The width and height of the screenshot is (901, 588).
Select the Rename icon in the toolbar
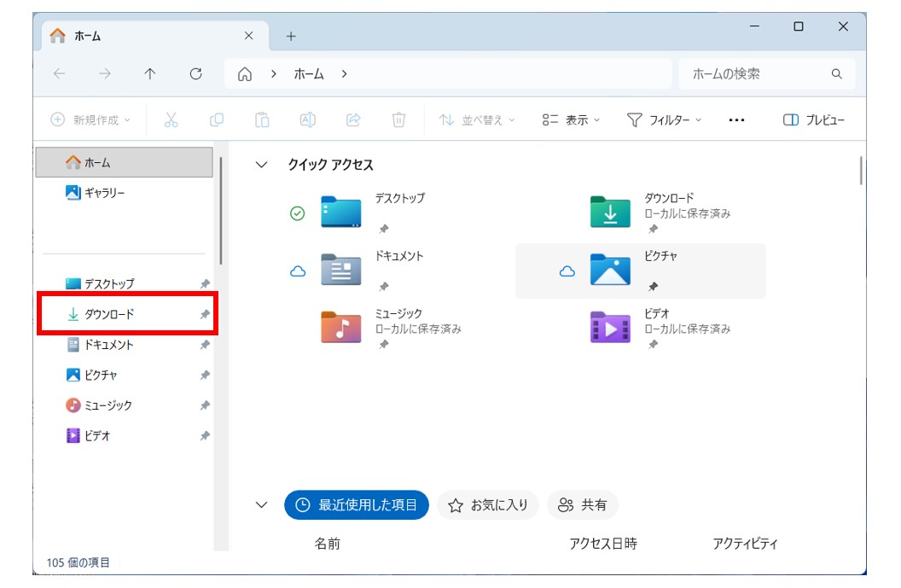[307, 119]
